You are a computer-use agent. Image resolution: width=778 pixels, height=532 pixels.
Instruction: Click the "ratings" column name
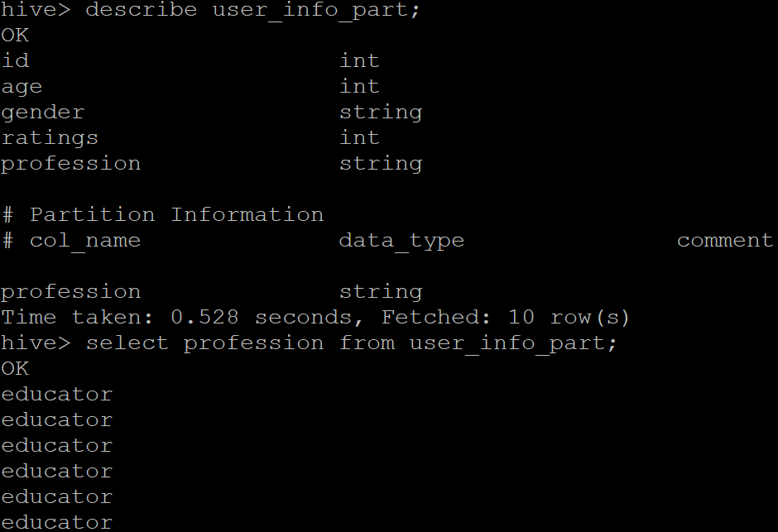click(x=50, y=138)
